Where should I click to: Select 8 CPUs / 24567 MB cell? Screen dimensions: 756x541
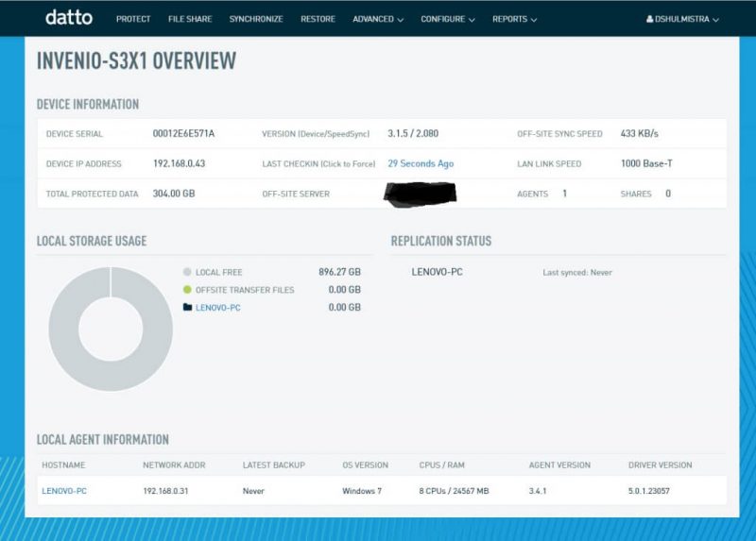click(454, 490)
